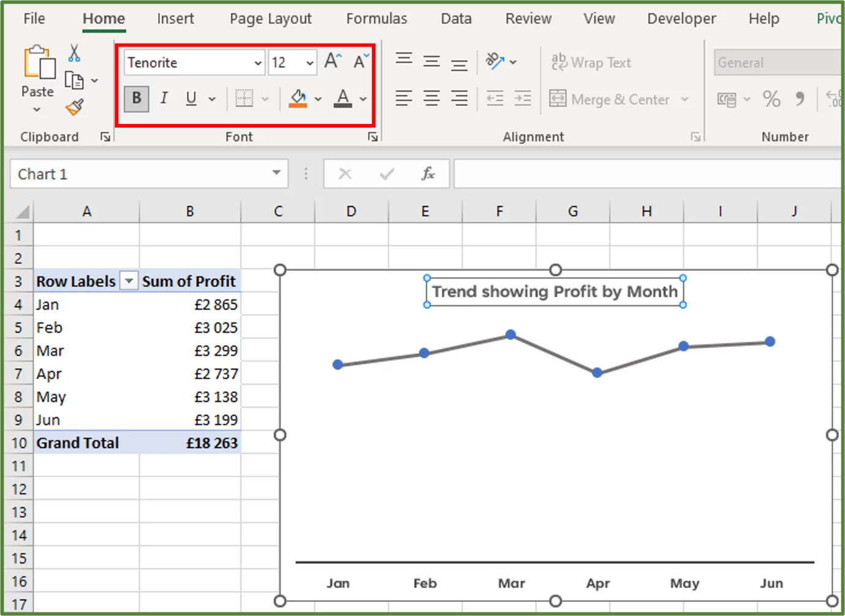Click the Center alignment icon
The width and height of the screenshot is (845, 616).
pyautogui.click(x=431, y=99)
